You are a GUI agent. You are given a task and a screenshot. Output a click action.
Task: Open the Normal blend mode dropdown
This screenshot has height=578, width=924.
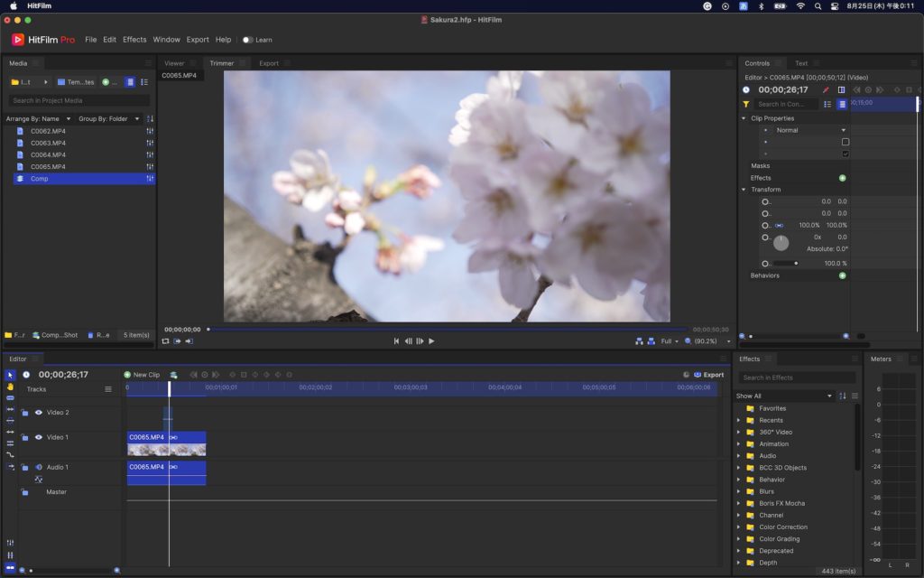click(x=810, y=130)
